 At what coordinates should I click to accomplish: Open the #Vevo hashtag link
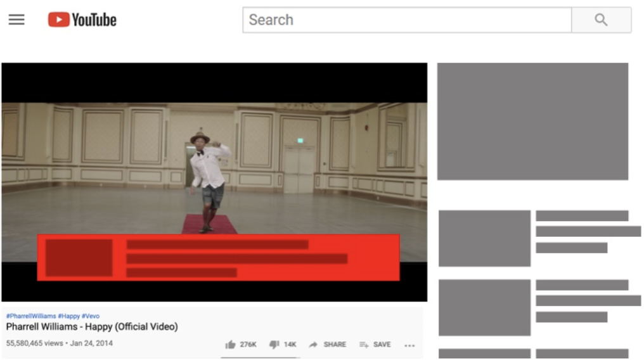pyautogui.click(x=91, y=316)
